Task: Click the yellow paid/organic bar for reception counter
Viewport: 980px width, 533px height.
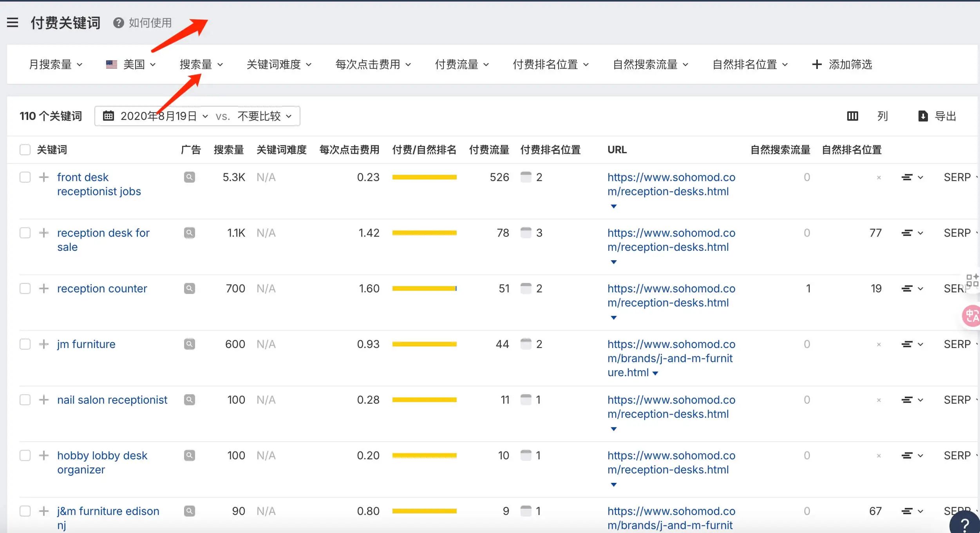Action: (x=424, y=288)
